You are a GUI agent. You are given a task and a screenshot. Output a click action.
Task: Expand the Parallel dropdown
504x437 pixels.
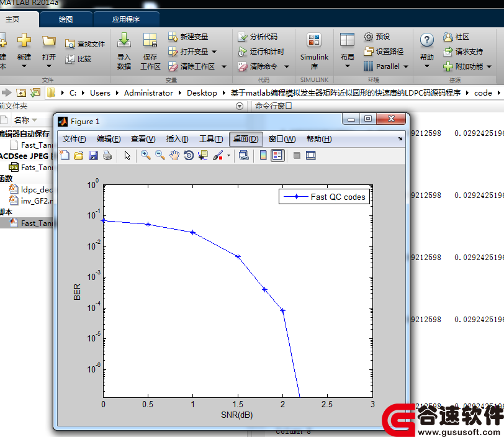(x=406, y=66)
